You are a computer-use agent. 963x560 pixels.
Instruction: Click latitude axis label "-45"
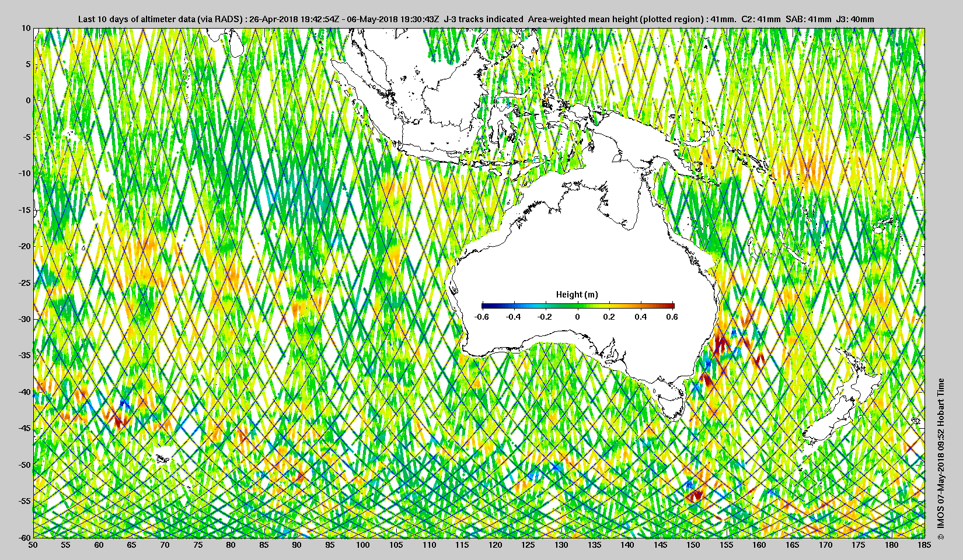(x=25, y=428)
